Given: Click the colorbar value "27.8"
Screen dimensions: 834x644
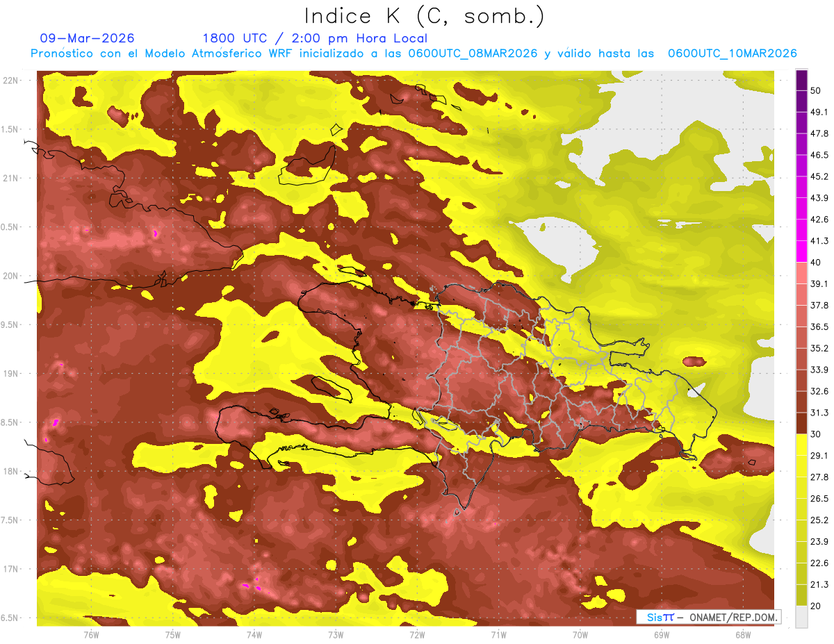Looking at the screenshot, I should tap(819, 477).
